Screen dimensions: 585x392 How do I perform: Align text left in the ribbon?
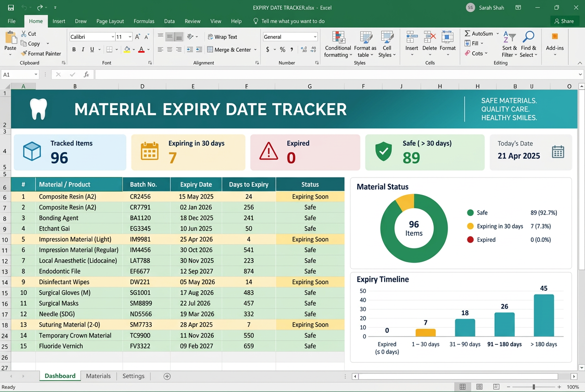(161, 49)
